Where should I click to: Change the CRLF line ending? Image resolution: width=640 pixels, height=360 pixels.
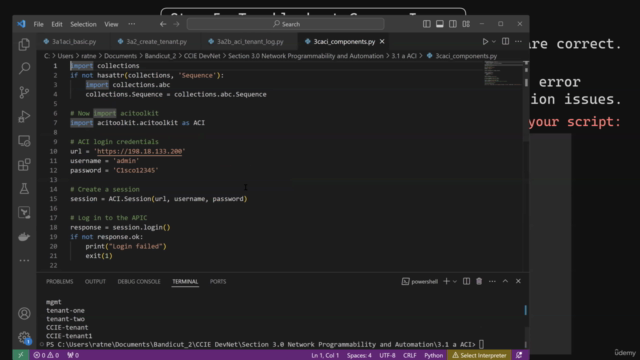(x=410, y=355)
